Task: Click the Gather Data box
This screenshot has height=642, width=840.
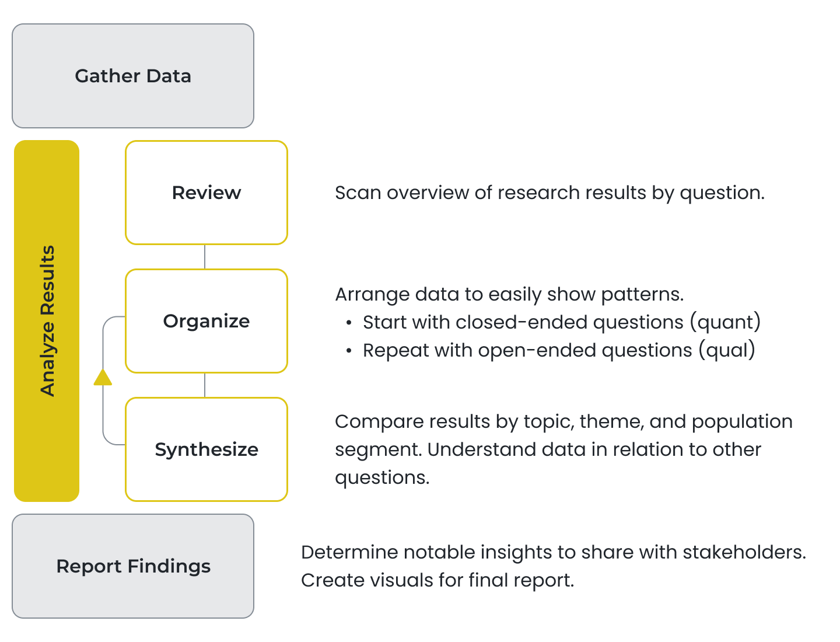Action: [133, 76]
